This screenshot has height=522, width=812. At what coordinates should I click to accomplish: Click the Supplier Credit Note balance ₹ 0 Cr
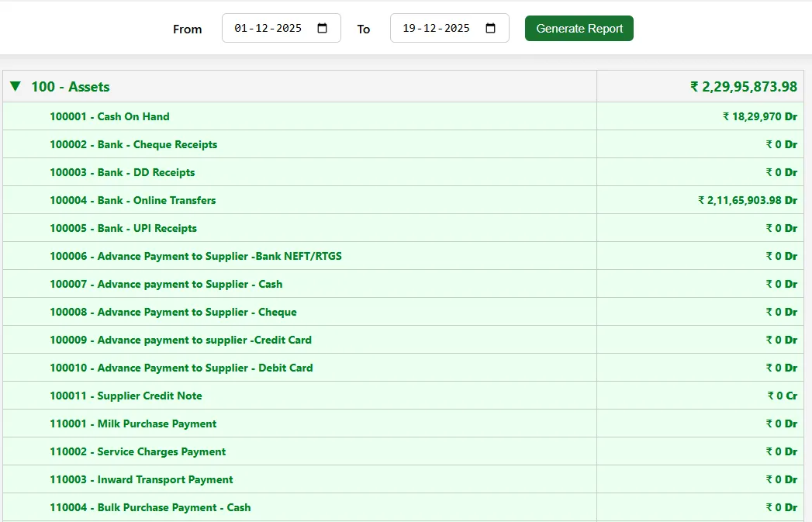click(782, 396)
